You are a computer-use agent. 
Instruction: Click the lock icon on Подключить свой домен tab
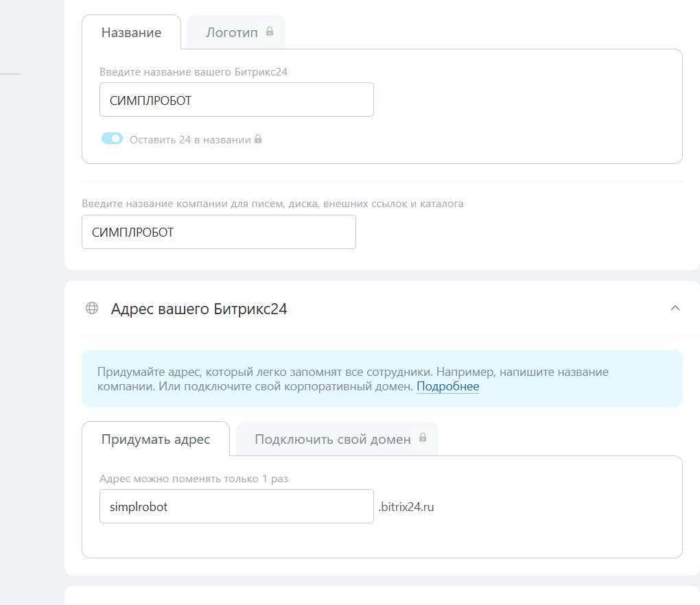point(423,438)
